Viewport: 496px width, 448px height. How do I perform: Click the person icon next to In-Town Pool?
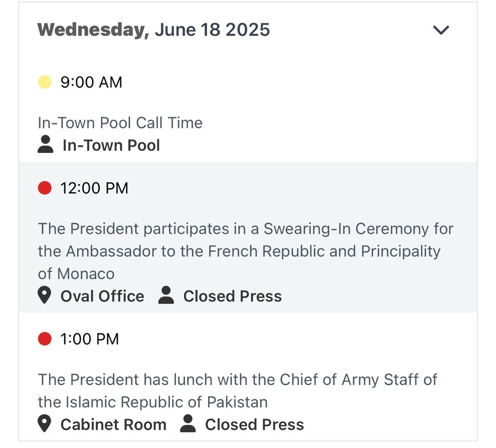click(x=45, y=145)
